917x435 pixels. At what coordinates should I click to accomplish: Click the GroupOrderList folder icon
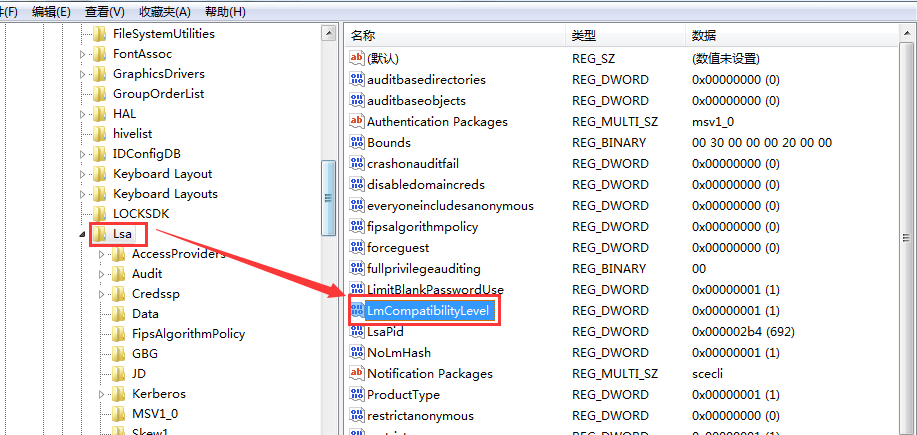(x=99, y=94)
